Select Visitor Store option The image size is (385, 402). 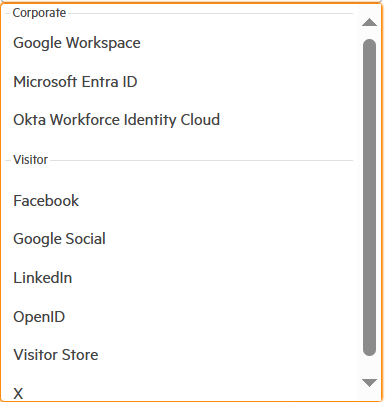pos(56,355)
